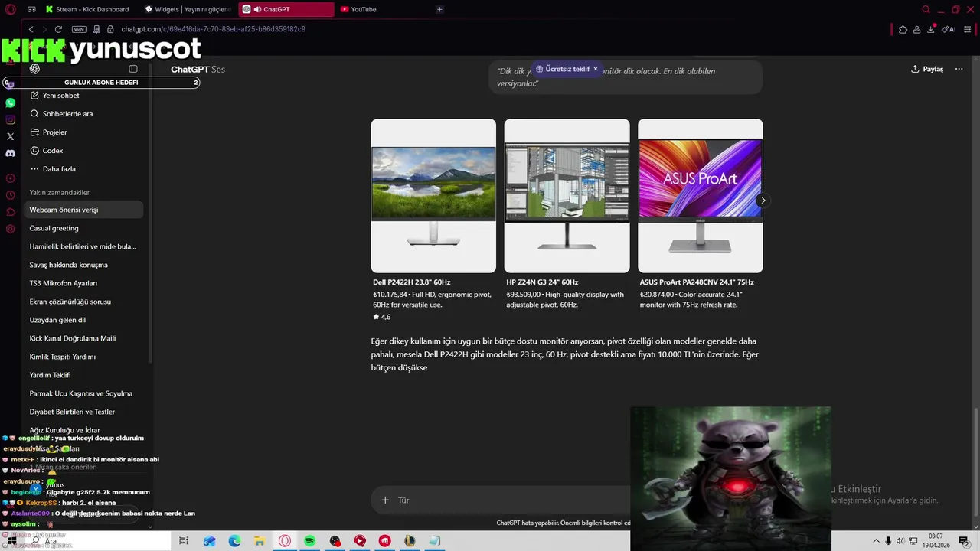Screen dimensions: 980x551
Task: Open the Yardım Teklifi chat
Action: pyautogui.click(x=84, y=375)
